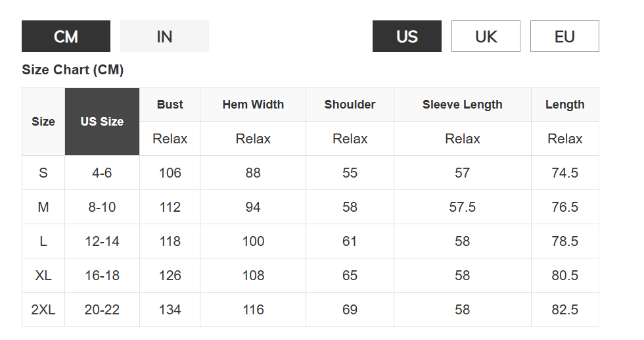Image resolution: width=644 pixels, height=340 pixels.
Task: Click the Shoulder column header
Action: pos(350,105)
